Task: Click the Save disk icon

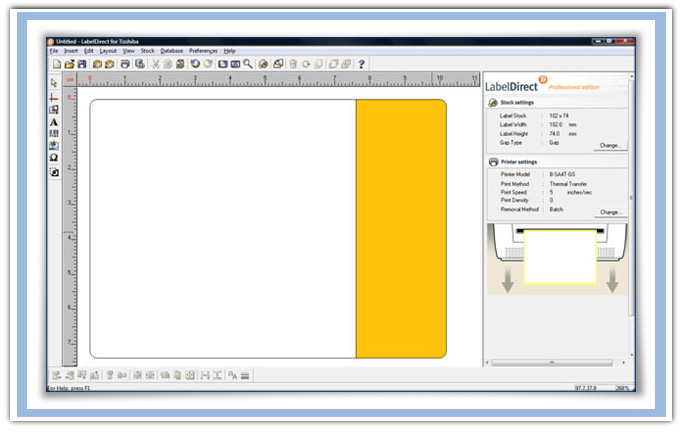Action: (81, 64)
